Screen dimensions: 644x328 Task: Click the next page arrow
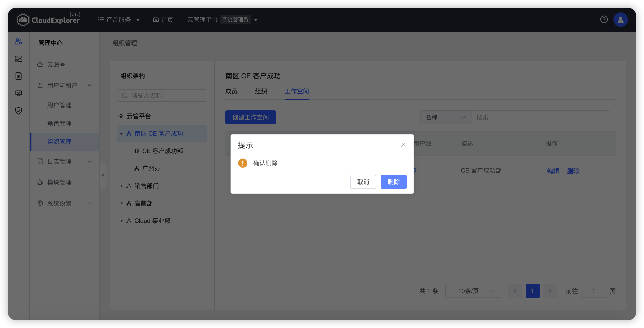pyautogui.click(x=550, y=291)
